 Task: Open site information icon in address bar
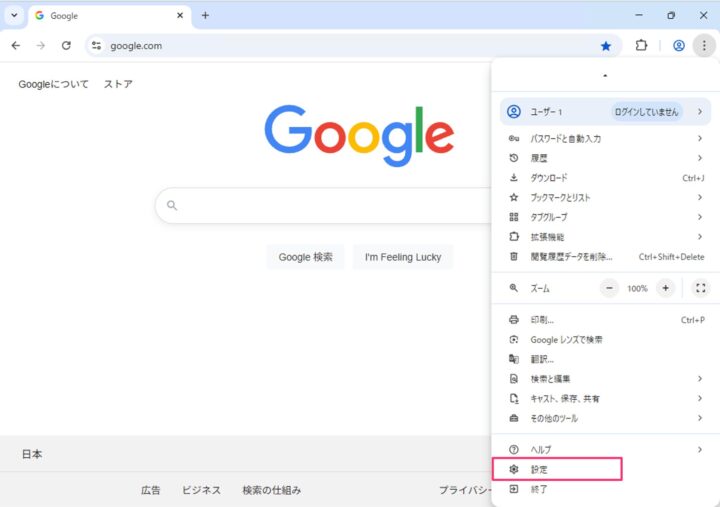[96, 45]
